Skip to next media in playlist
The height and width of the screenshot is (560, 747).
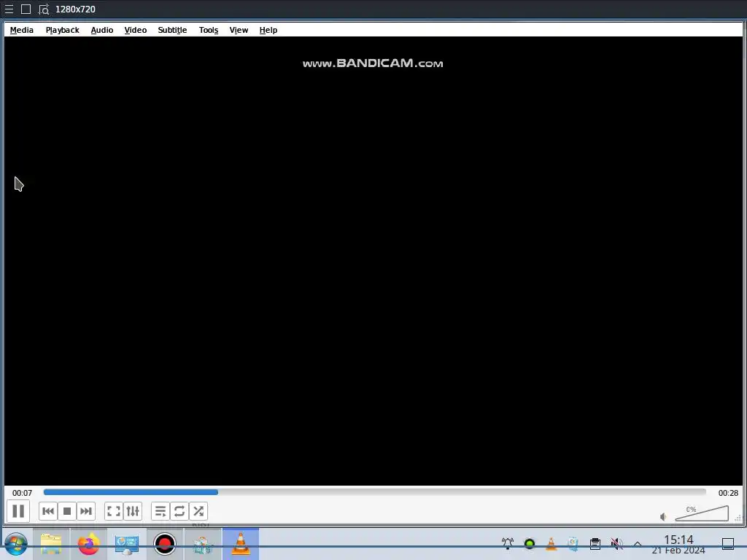click(86, 511)
